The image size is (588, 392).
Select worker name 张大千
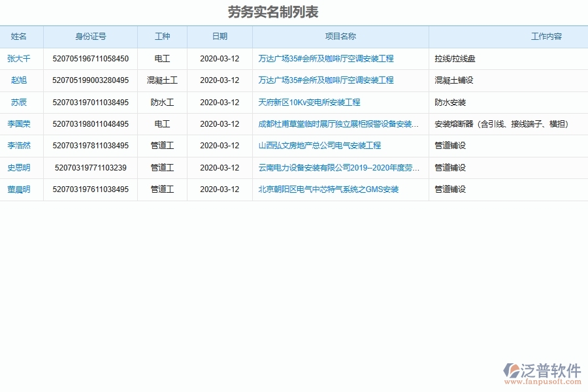(x=20, y=59)
